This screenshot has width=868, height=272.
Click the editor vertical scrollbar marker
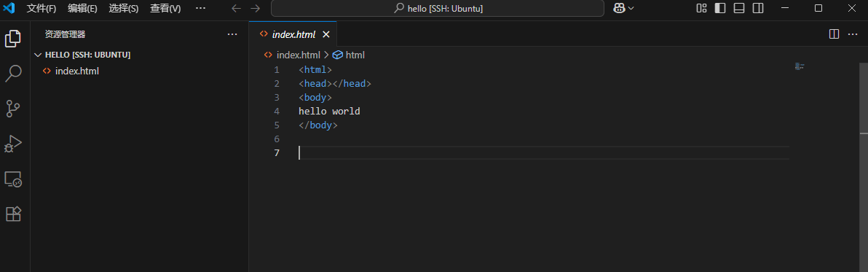pyautogui.click(x=864, y=133)
